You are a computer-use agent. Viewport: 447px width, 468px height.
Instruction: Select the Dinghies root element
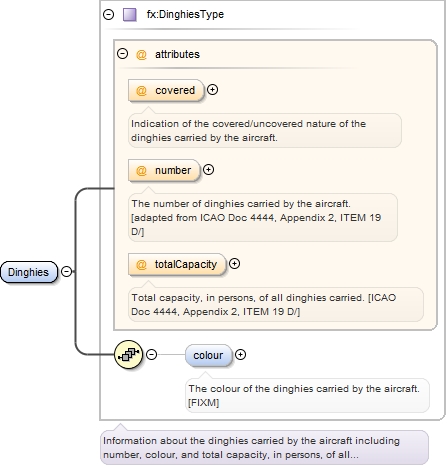coord(29,272)
